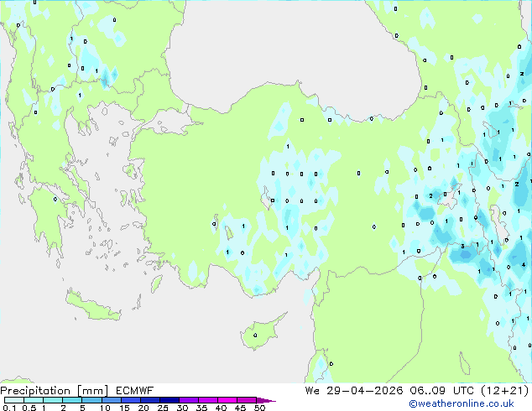Click the legend tick label '0.5'
532x411 pixels.
click(x=29, y=408)
